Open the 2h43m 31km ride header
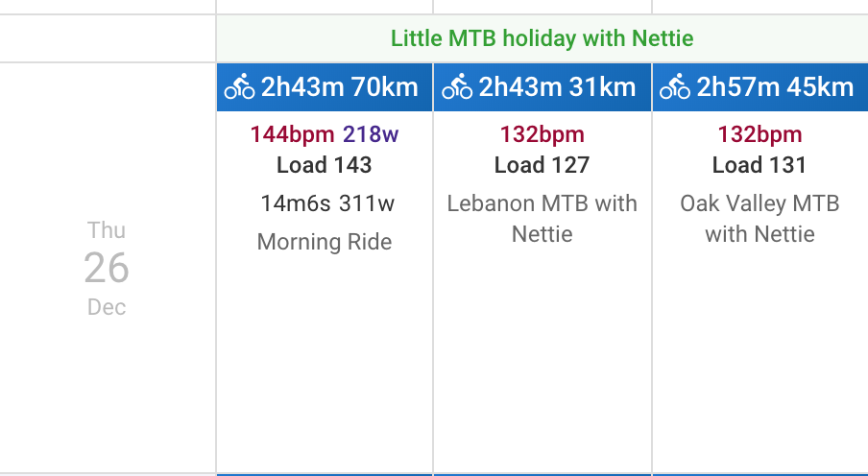 click(x=542, y=87)
